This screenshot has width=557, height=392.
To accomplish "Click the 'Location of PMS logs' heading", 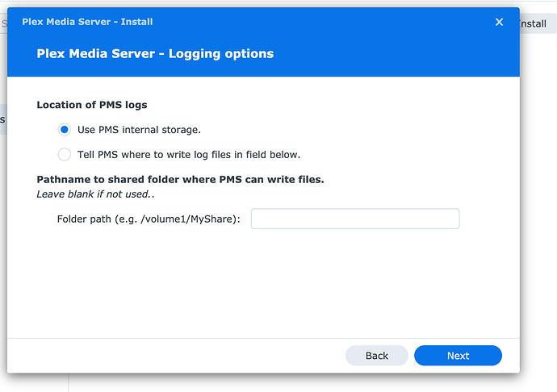I will (92, 105).
